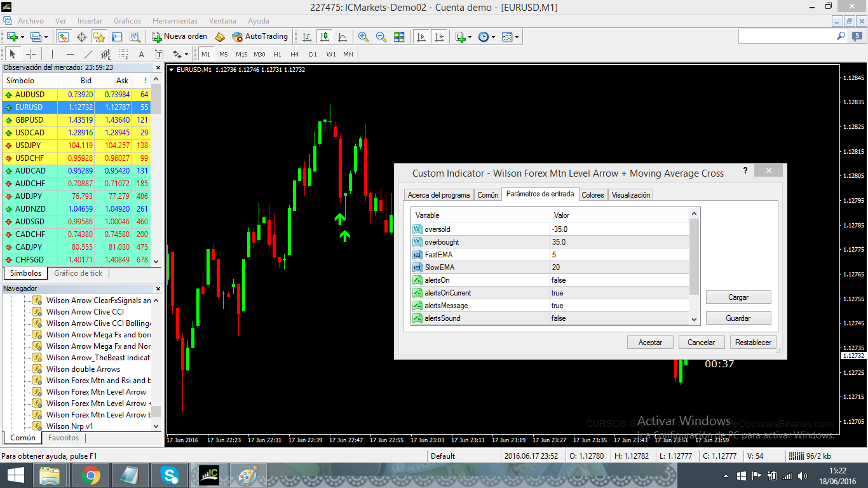
Task: Expand the New Chart dropdown arrow
Action: (x=22, y=37)
